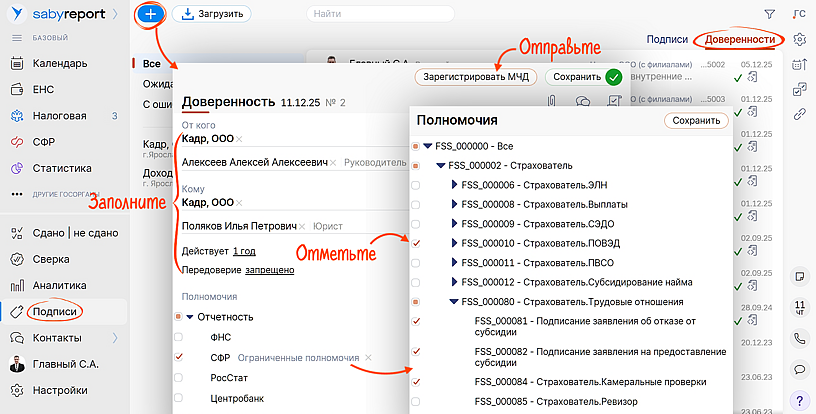Open Настройки gear in sidebar

(x=59, y=390)
